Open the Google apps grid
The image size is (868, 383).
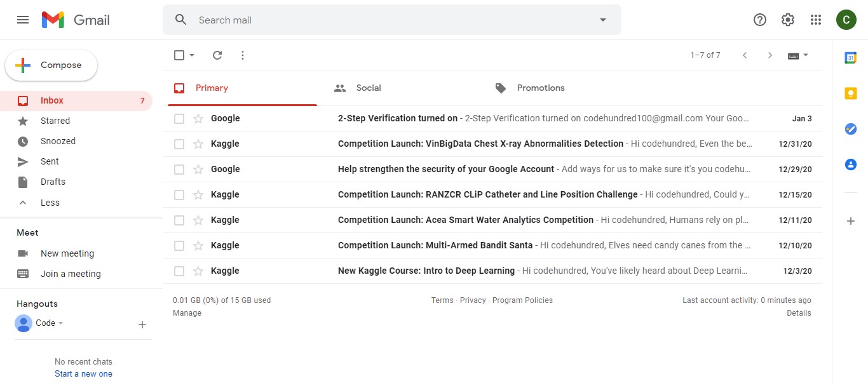[x=816, y=20]
